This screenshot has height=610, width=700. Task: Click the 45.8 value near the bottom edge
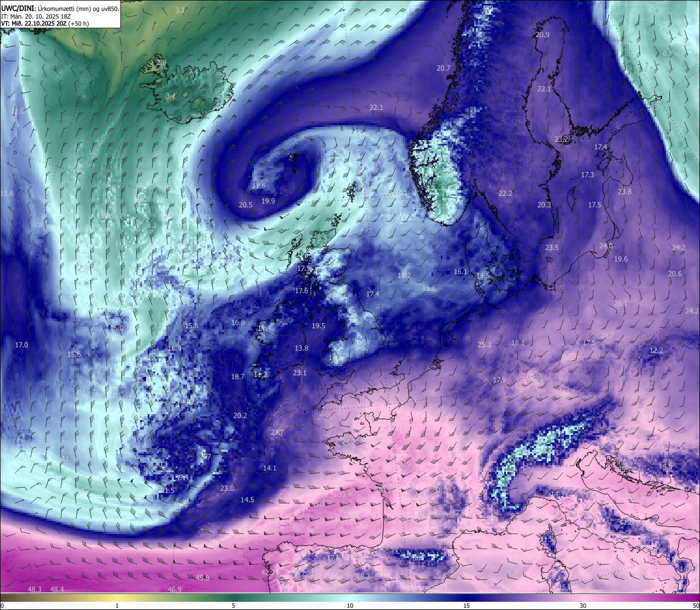pos(202,578)
